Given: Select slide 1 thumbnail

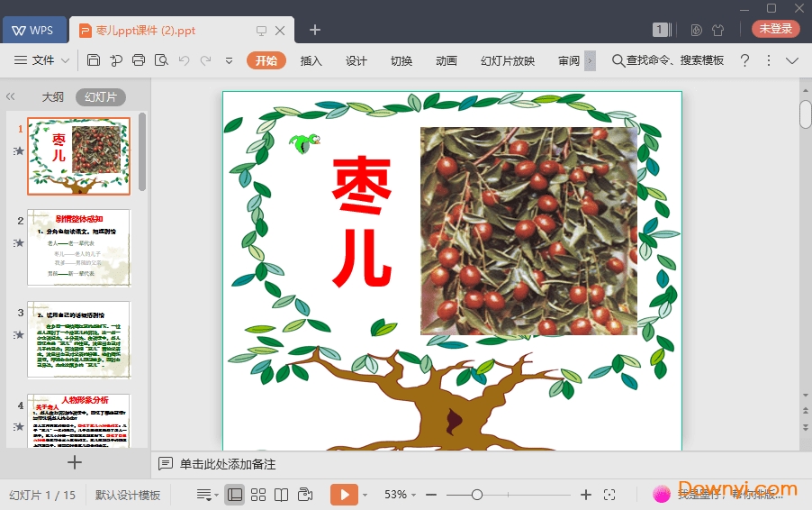Looking at the screenshot, I should (78, 156).
